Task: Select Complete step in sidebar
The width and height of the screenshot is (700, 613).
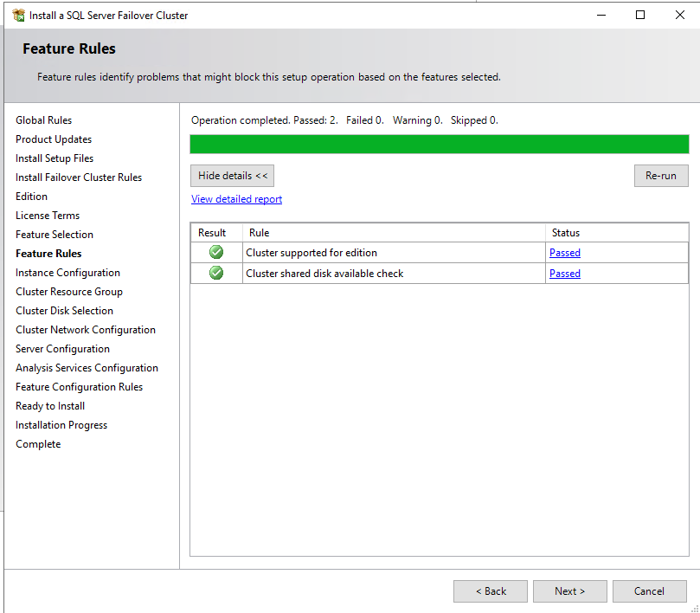Action: (x=38, y=444)
